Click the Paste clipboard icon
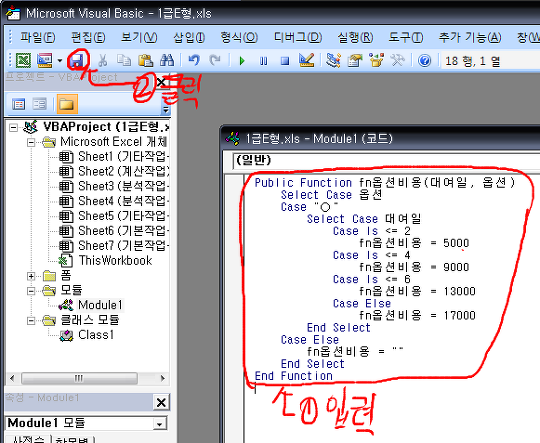Screen dimensions: 540x443 (x=145, y=61)
